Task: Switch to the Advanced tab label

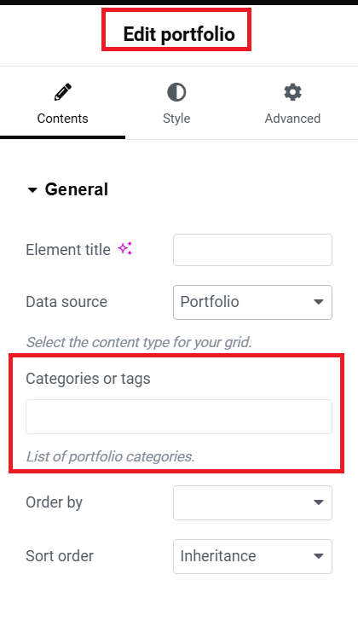Action: click(292, 119)
